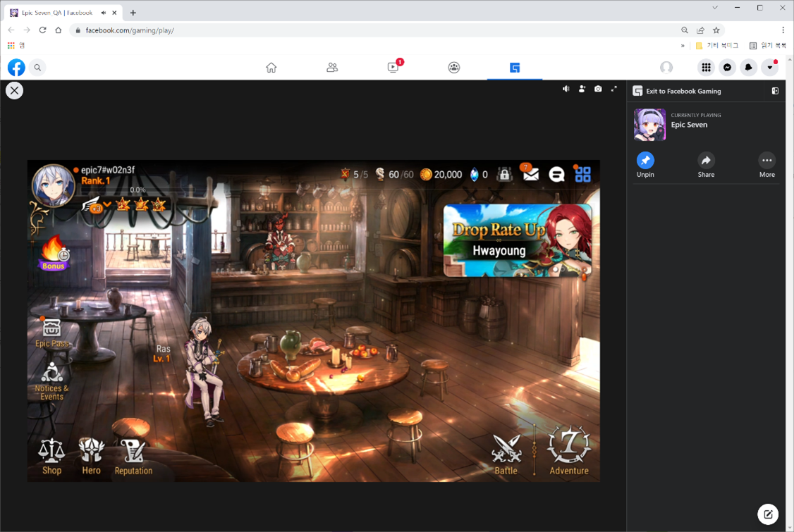Compose a new message
Screen dimensions: 794x532
(x=768, y=514)
